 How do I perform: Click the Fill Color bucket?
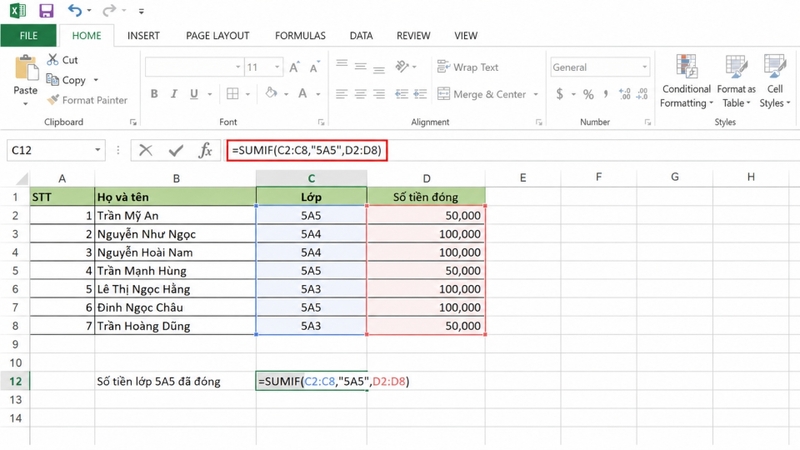coord(271,93)
